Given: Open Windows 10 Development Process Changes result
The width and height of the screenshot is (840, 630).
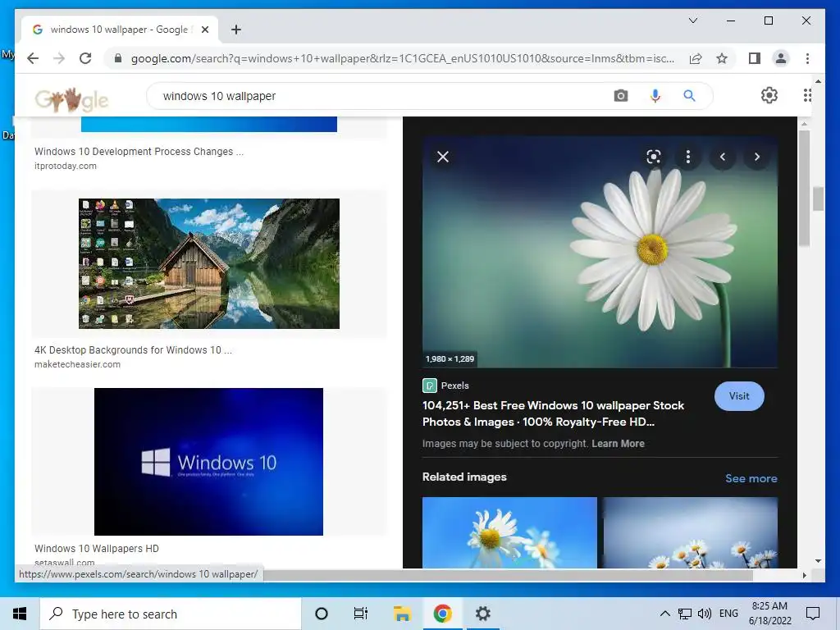Looking at the screenshot, I should pos(139,152).
